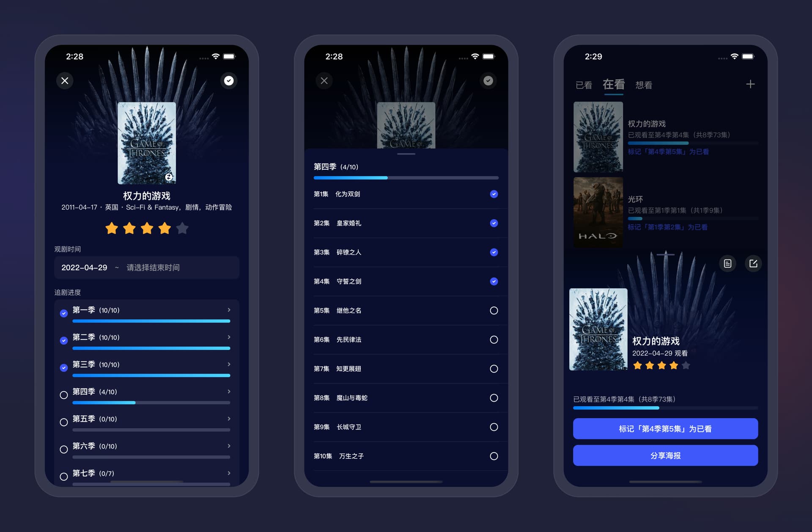Viewport: 812px width, 532px height.
Task: Click the plus icon to add a show
Action: [750, 84]
